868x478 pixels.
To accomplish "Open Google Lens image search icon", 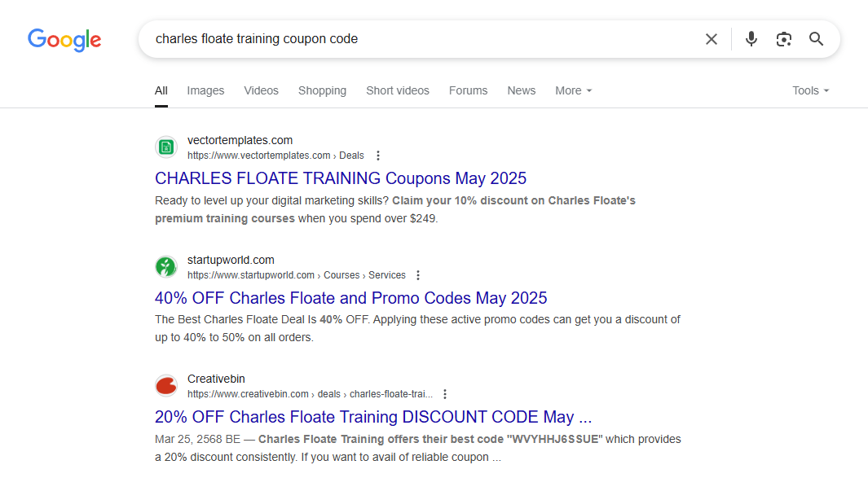I will tap(784, 39).
